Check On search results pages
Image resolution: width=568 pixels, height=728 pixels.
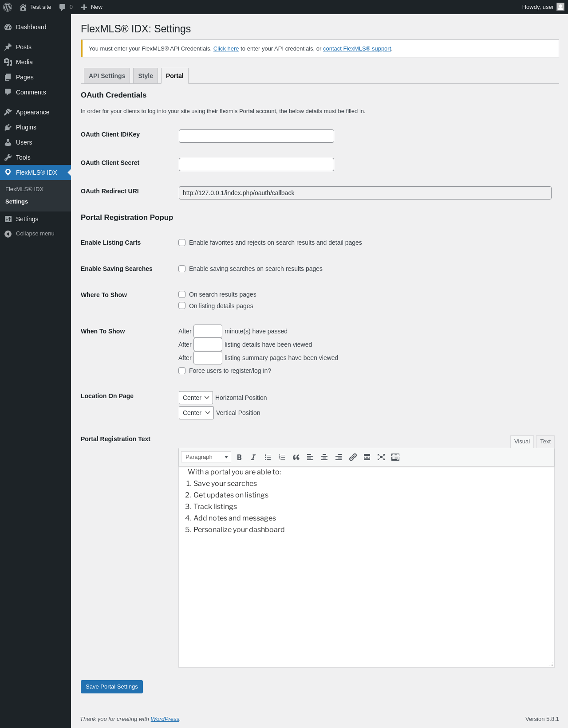182,294
